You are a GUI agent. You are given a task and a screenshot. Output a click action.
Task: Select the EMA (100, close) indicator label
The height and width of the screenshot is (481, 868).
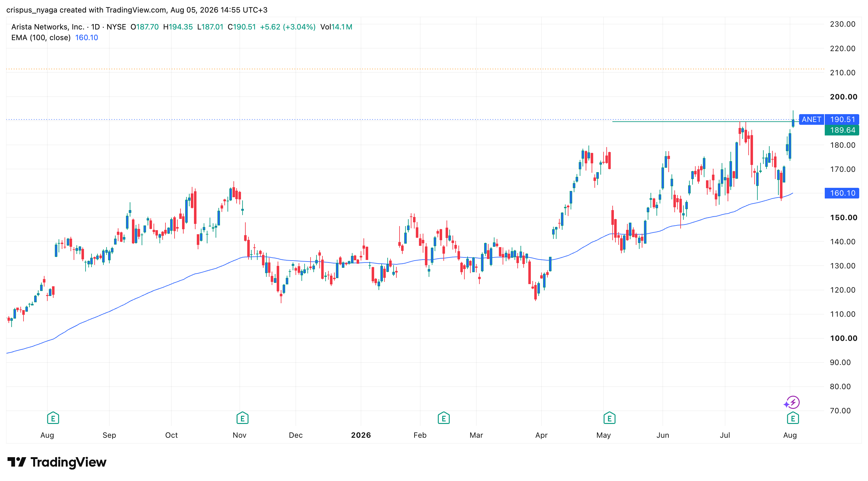(x=41, y=38)
